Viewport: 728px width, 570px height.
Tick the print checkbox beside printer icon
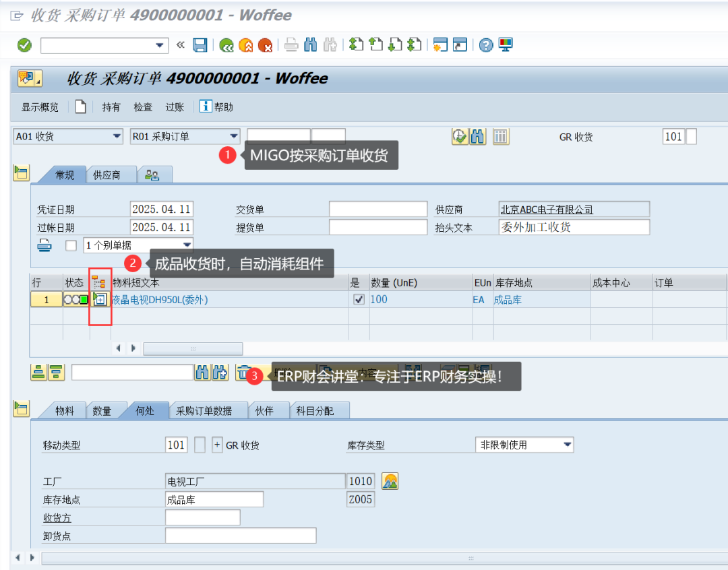[71, 245]
